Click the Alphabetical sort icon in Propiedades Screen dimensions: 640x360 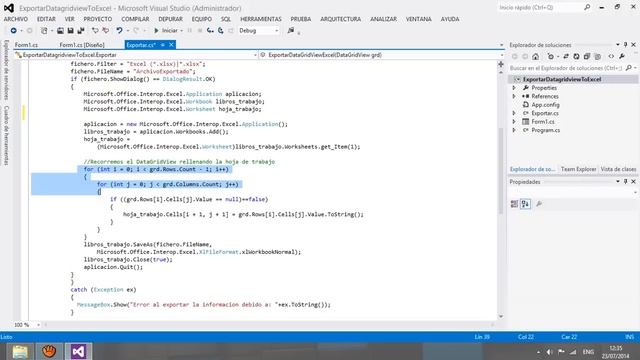pyautogui.click(x=525, y=204)
